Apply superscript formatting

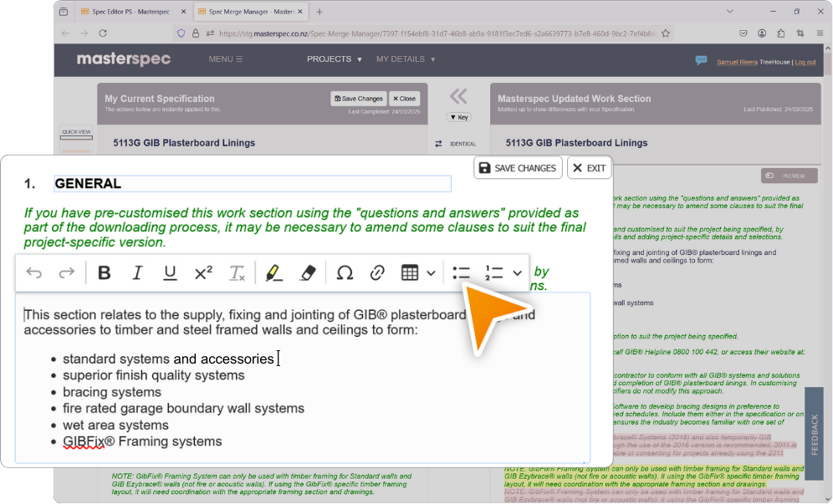pos(203,273)
